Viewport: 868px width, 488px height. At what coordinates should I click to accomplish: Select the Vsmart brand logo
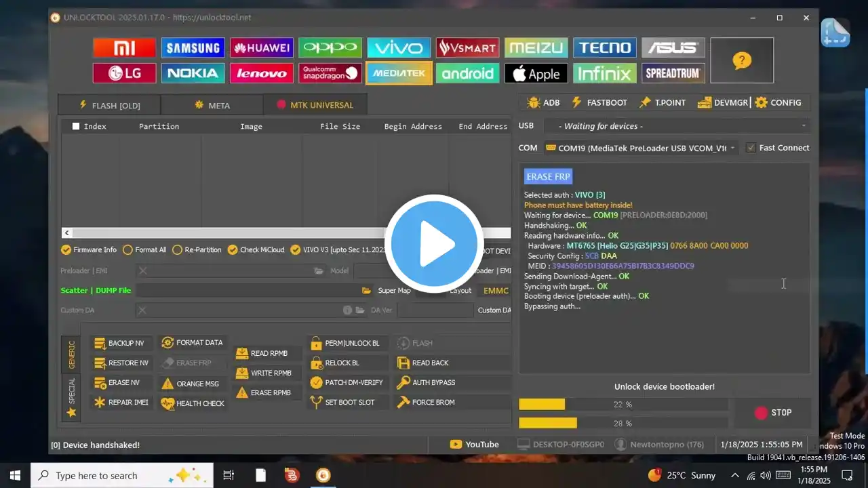[x=468, y=47]
